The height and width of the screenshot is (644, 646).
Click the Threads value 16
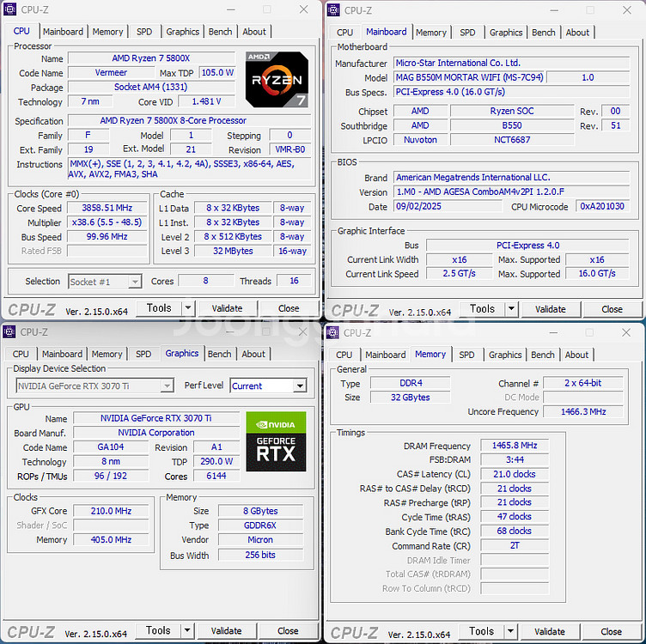tap(294, 281)
